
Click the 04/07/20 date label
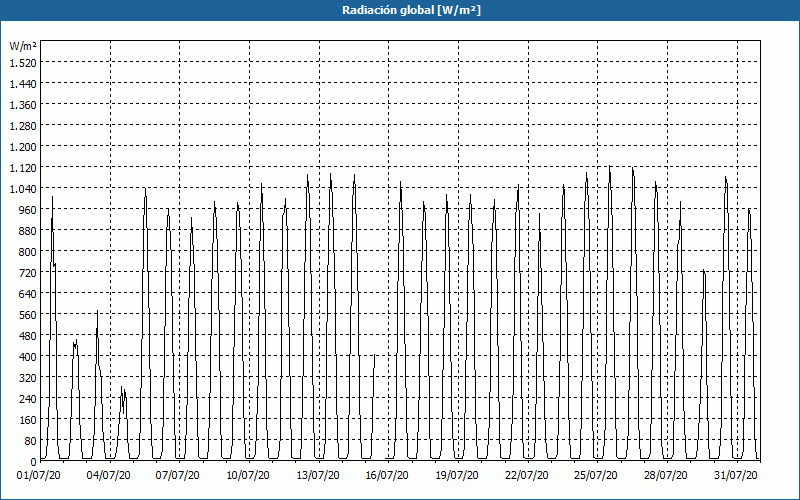109,476
